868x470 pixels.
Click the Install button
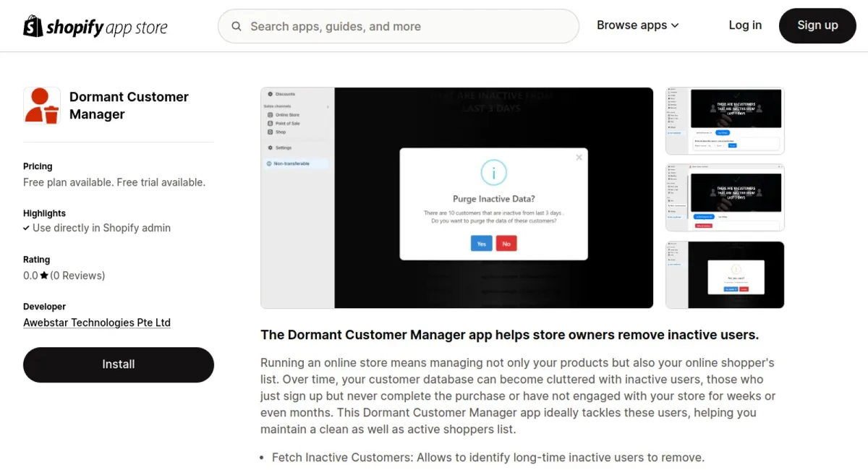pyautogui.click(x=119, y=364)
